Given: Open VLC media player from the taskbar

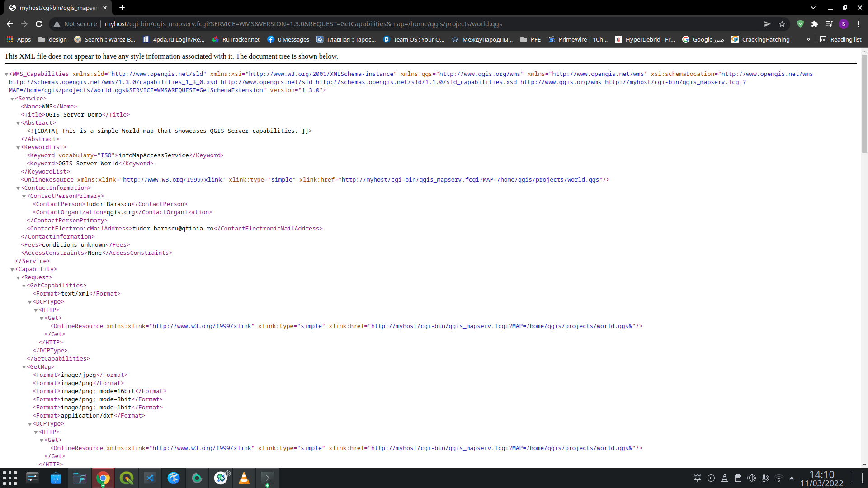Looking at the screenshot, I should coord(244,478).
